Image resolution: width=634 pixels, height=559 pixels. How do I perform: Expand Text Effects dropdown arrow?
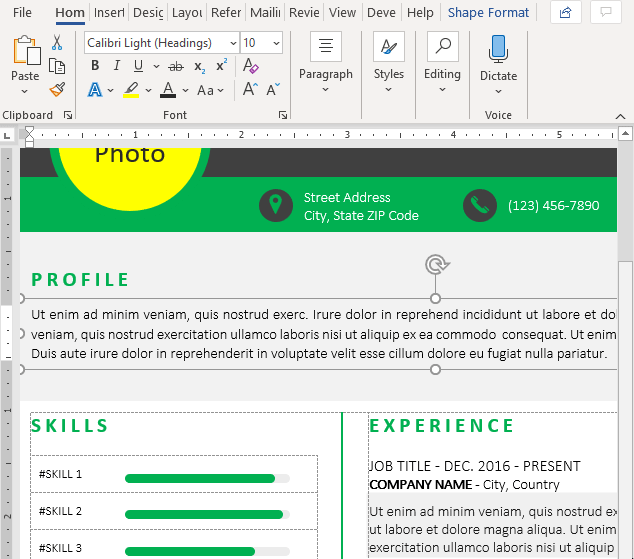point(110,91)
